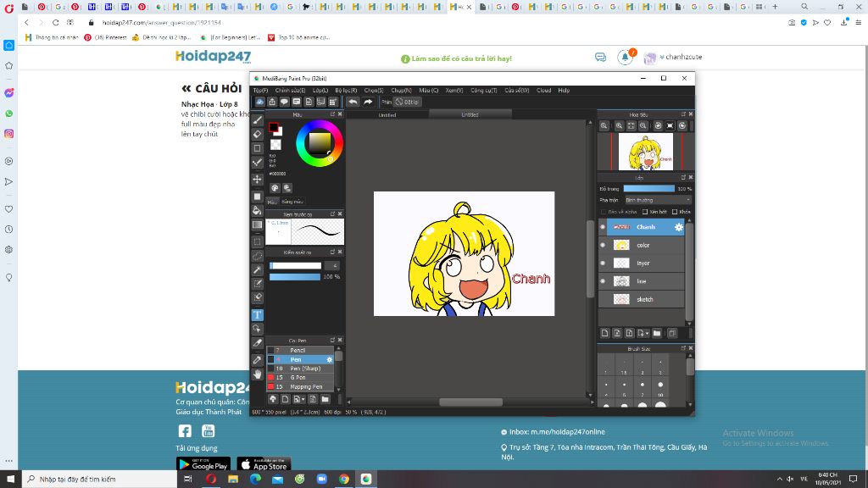Adjust the brush opacity 100% slider
Image resolution: width=868 pixels, height=488 pixels.
295,277
